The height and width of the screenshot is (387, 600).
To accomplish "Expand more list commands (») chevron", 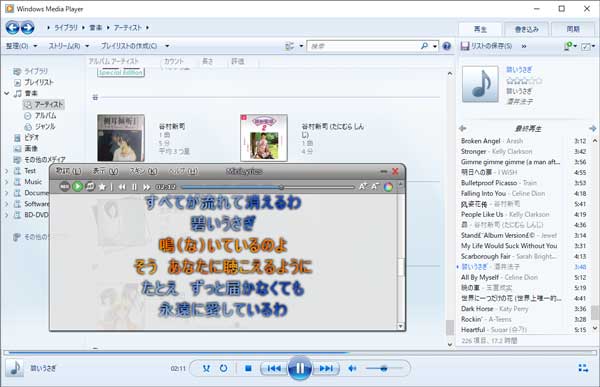I will 524,46.
